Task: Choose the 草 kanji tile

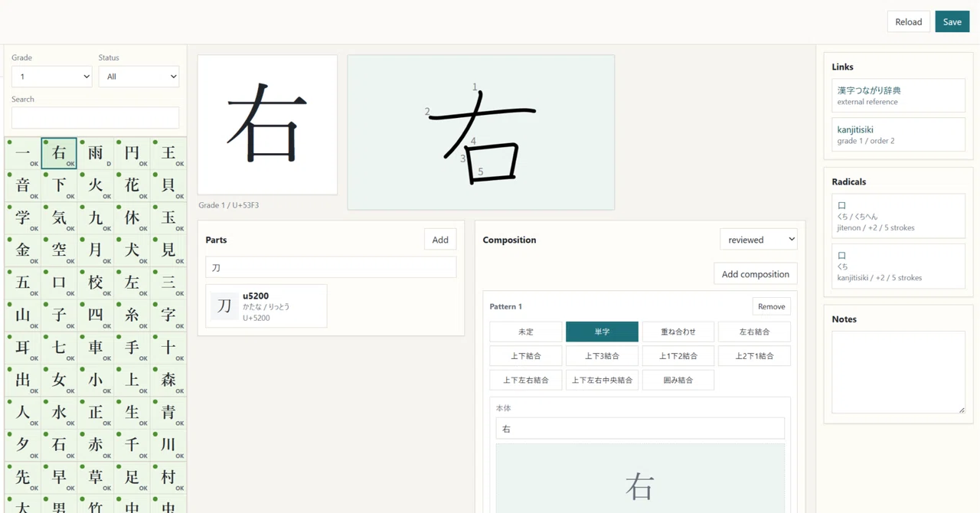Action: (x=96, y=478)
